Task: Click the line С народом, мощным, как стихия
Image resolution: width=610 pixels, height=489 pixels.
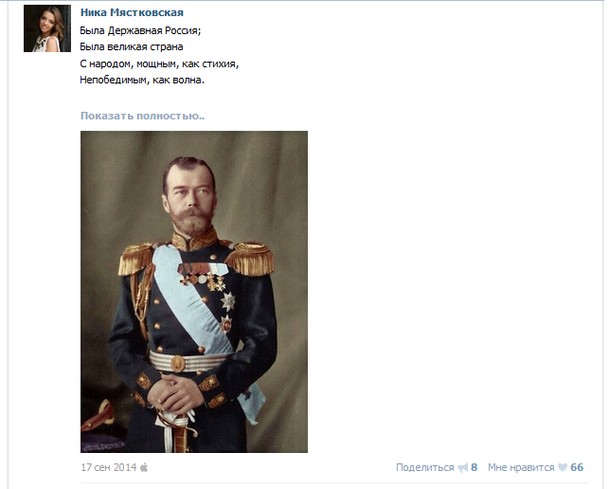Action: (159, 64)
